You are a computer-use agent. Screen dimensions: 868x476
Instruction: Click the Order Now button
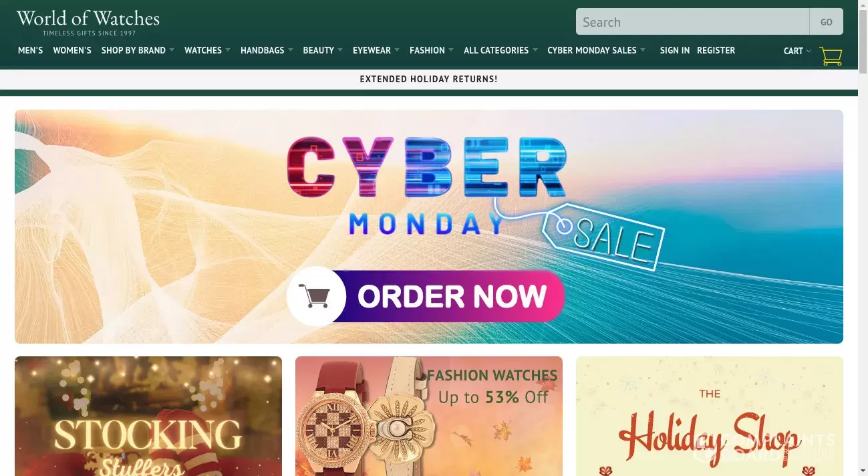click(x=426, y=296)
